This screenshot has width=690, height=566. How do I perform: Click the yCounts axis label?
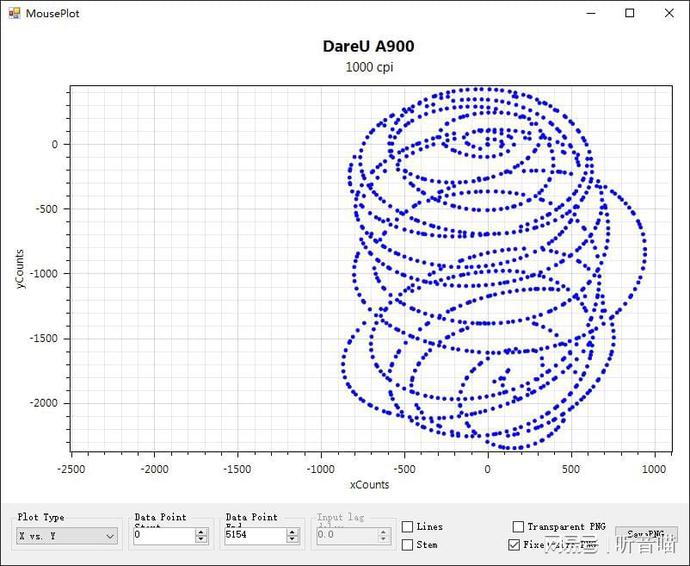click(x=20, y=268)
